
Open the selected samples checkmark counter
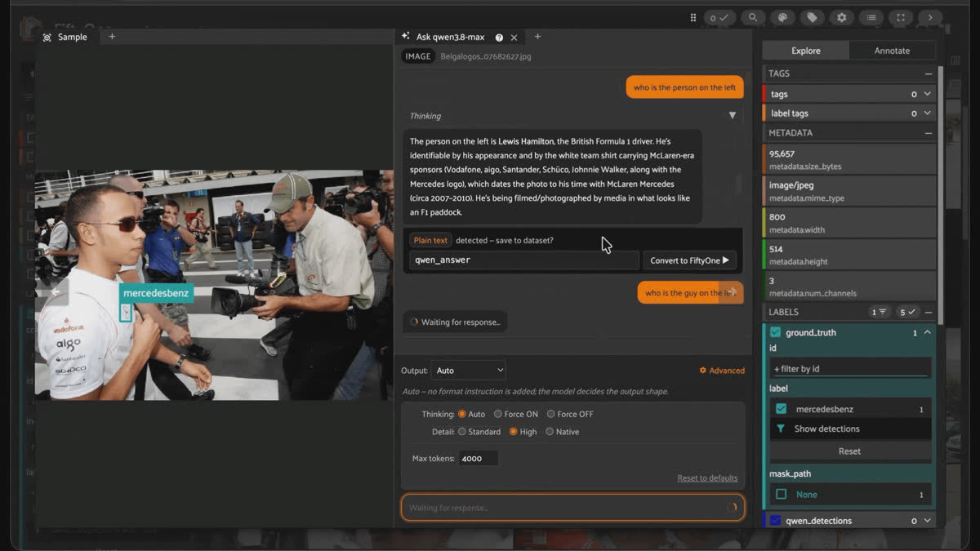point(719,17)
